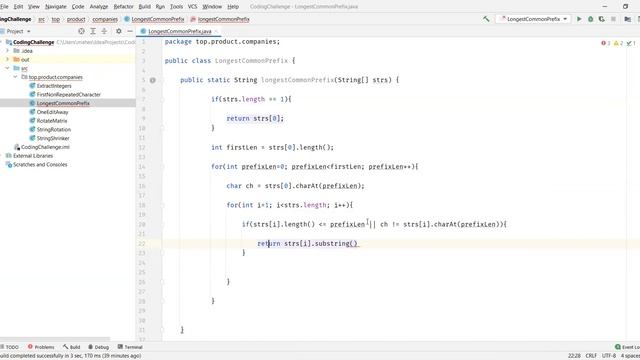Close the LongestCommonPrefix.java tab

tap(216, 31)
